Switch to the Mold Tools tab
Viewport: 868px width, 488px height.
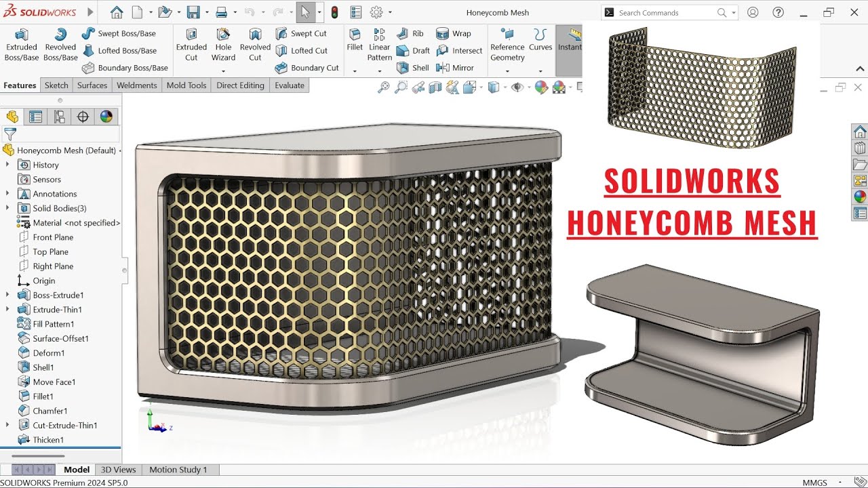(186, 85)
